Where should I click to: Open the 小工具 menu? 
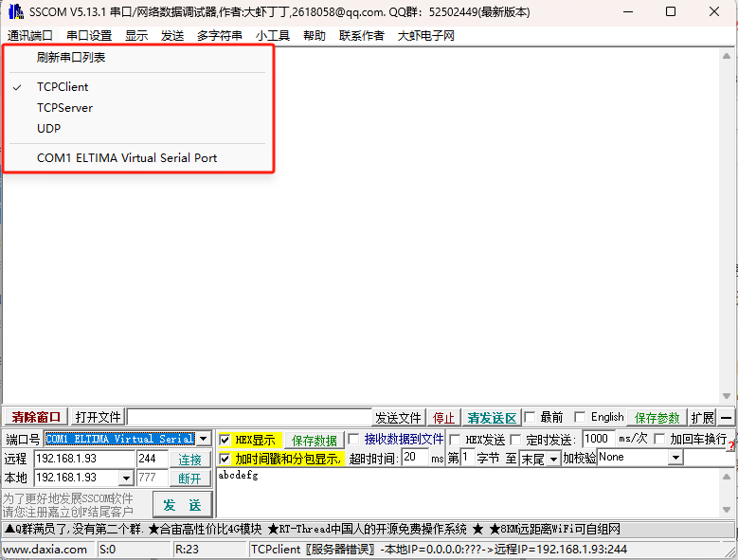273,36
